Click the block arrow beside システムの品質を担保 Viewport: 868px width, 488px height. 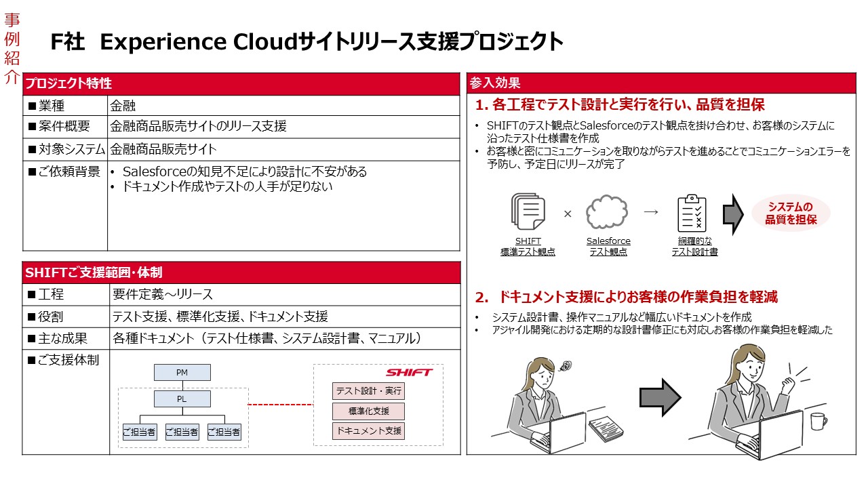(733, 213)
